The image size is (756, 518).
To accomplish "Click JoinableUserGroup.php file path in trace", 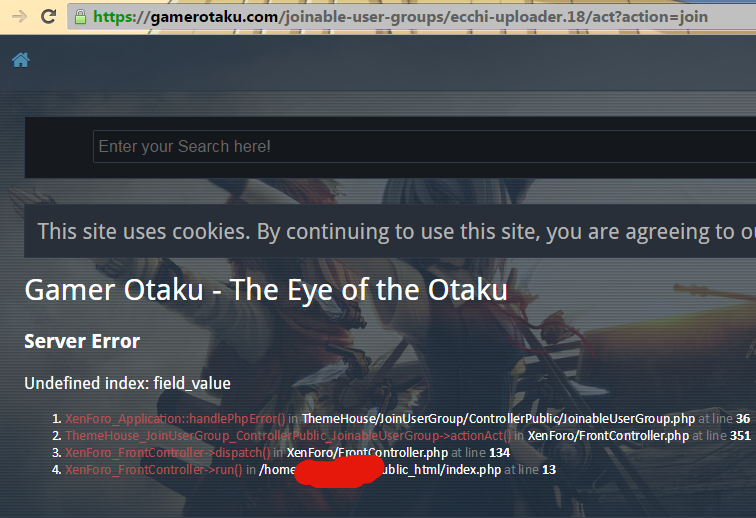I will point(499,419).
